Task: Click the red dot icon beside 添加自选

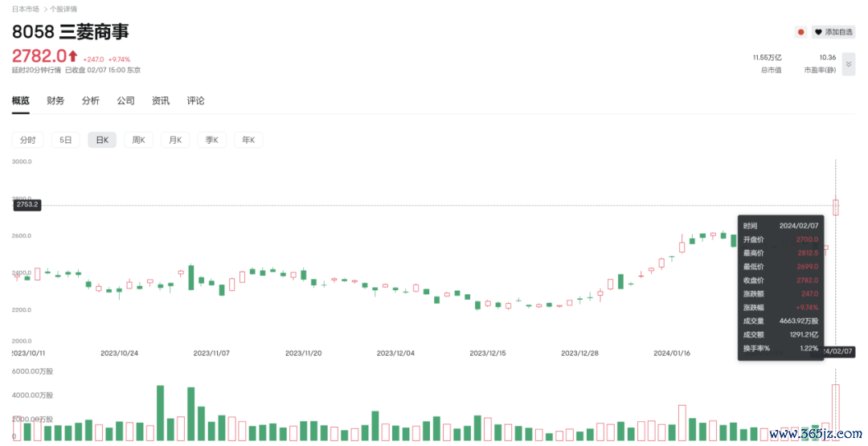Action: (800, 32)
